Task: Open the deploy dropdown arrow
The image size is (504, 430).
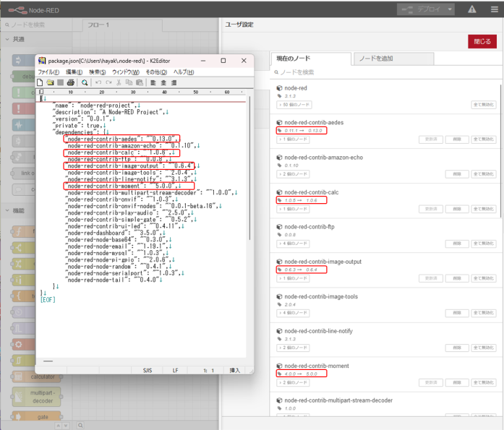Action: pos(450,9)
